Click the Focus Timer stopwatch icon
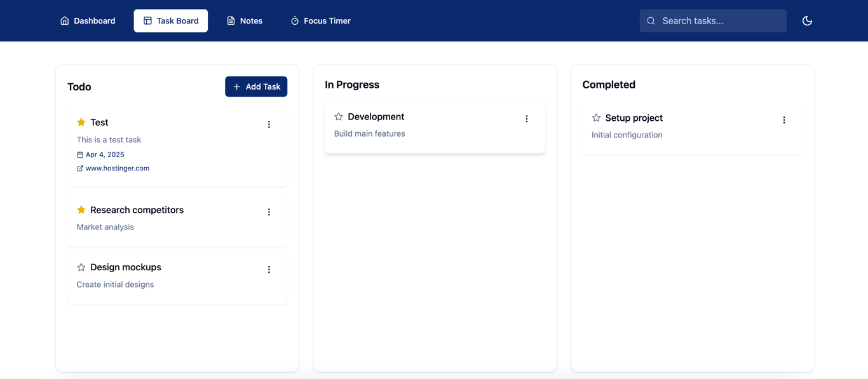This screenshot has width=868, height=379. (x=294, y=20)
